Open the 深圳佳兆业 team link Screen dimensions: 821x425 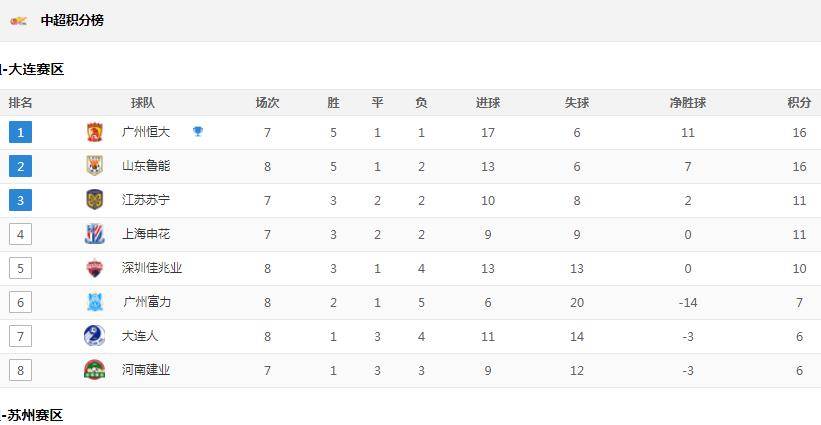[x=152, y=269]
